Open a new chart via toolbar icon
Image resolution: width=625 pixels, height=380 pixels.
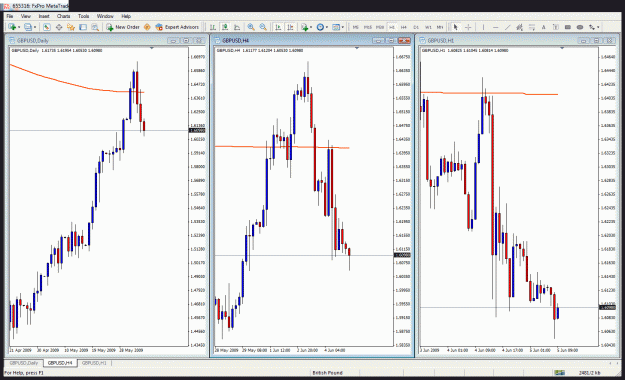pyautogui.click(x=12, y=27)
